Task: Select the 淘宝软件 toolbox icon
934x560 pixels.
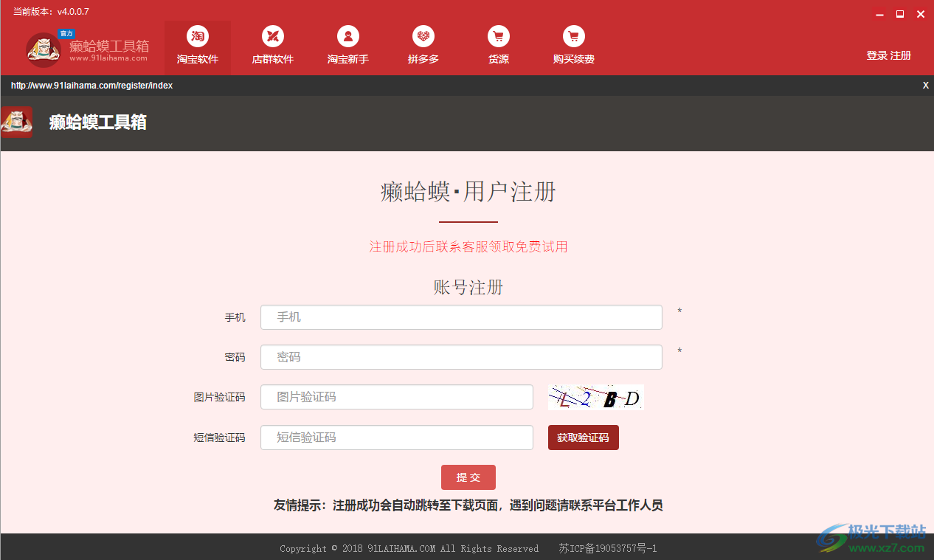Action: (198, 35)
